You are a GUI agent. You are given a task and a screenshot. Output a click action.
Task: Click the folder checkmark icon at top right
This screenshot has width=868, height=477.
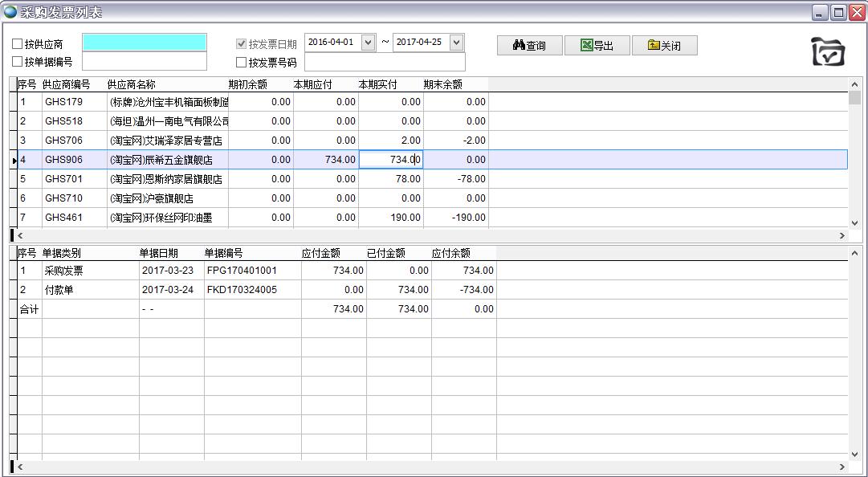[828, 52]
